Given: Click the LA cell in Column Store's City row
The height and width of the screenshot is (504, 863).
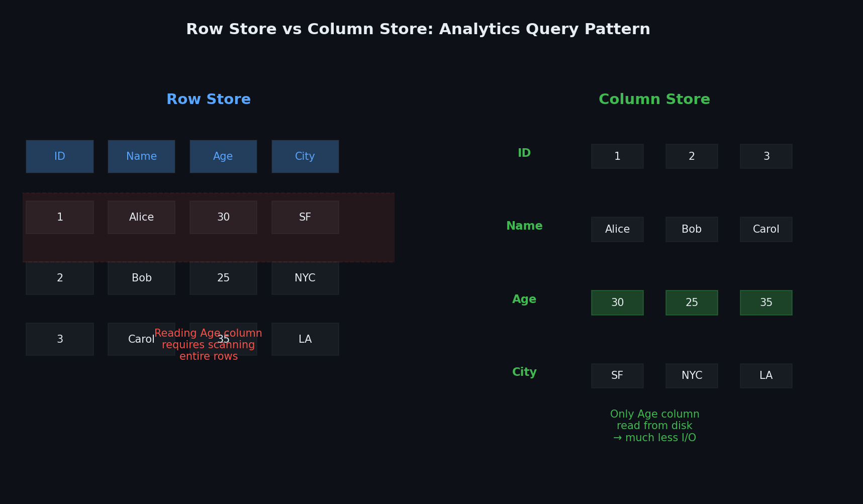Looking at the screenshot, I should coord(766,376).
